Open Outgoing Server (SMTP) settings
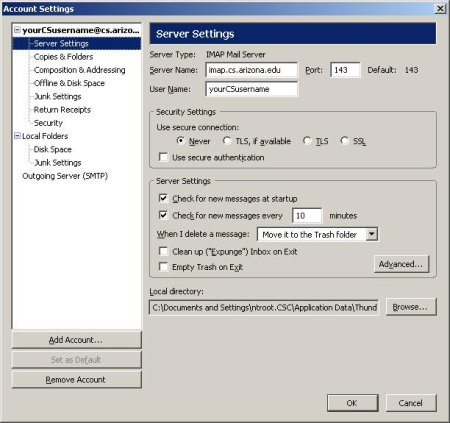 coord(65,176)
